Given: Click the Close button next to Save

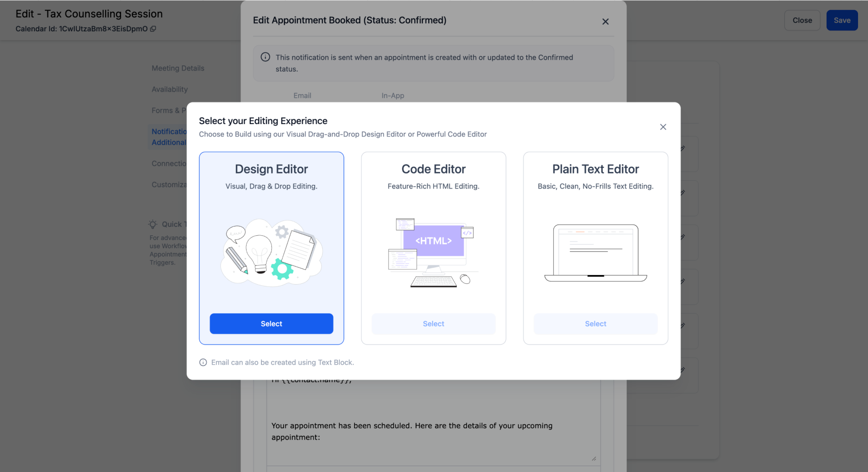Looking at the screenshot, I should 802,20.
